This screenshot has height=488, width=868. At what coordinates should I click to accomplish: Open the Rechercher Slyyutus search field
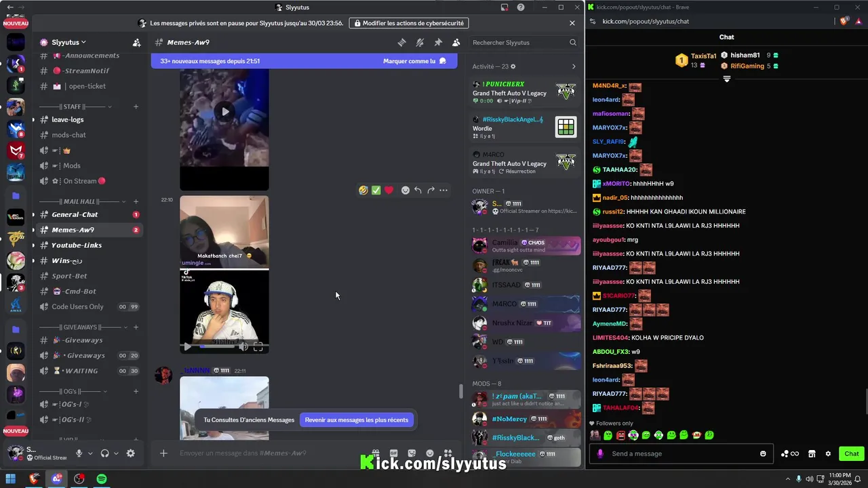(524, 43)
